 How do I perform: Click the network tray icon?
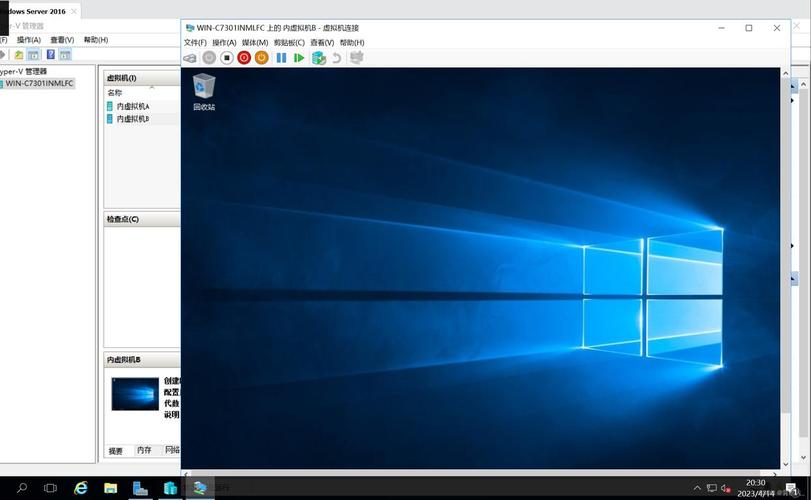[712, 488]
